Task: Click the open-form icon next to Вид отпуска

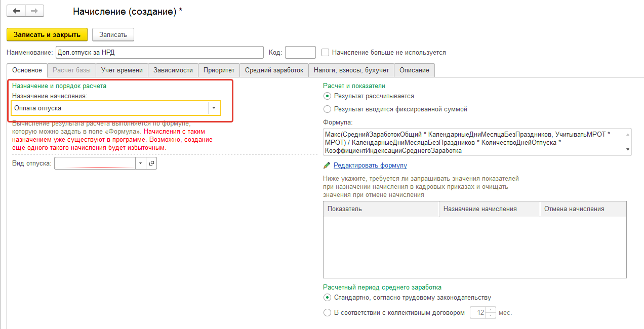Action: 151,163
